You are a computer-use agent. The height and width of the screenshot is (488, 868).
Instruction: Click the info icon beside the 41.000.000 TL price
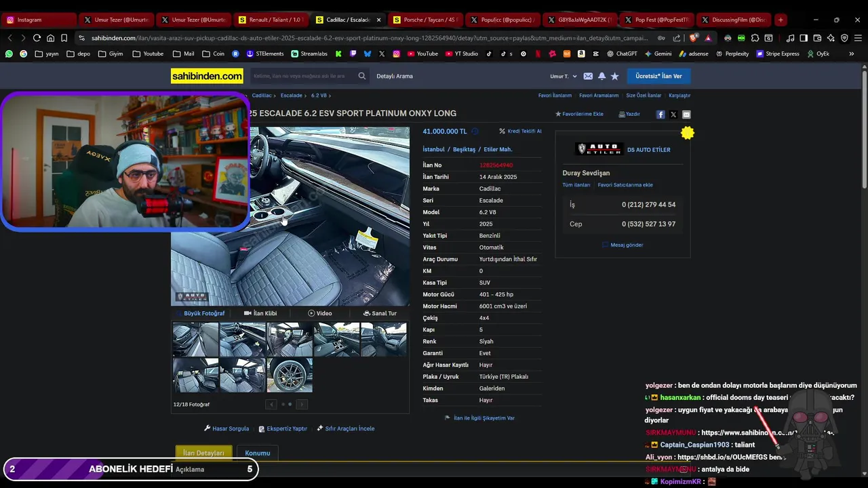click(475, 131)
